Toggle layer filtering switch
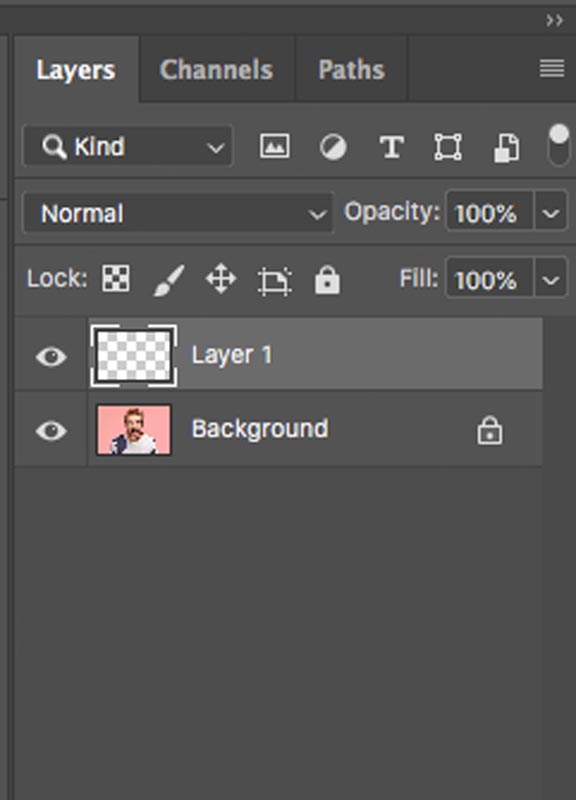This screenshot has width=576, height=800. [558, 145]
